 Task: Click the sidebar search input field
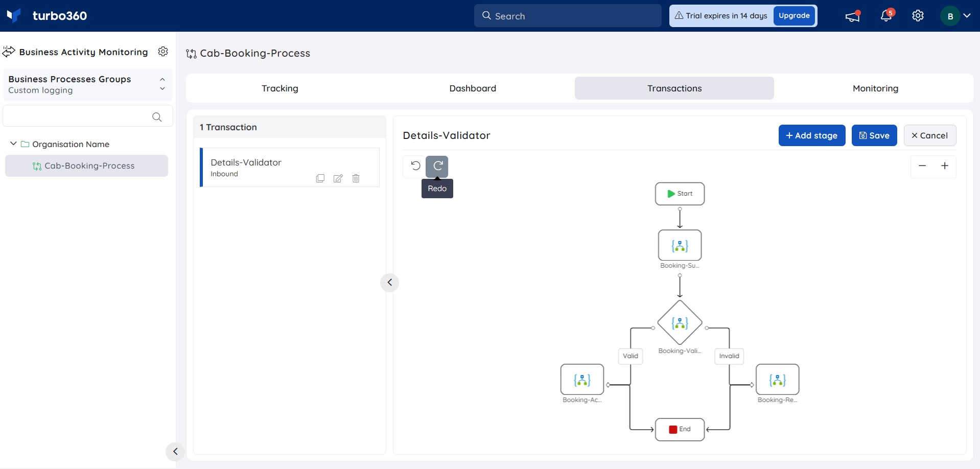[x=87, y=116]
